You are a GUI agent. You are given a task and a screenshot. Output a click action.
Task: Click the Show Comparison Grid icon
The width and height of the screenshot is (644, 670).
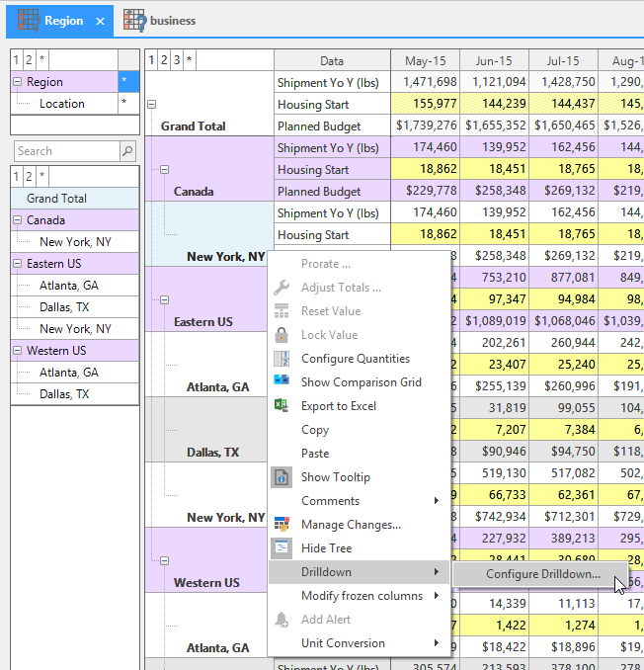pos(282,379)
